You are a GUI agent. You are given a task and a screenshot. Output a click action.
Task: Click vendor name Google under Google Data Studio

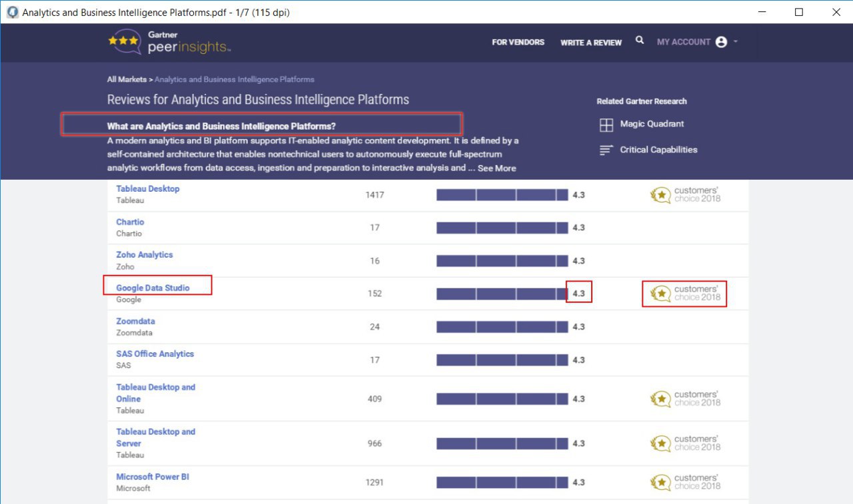129,300
